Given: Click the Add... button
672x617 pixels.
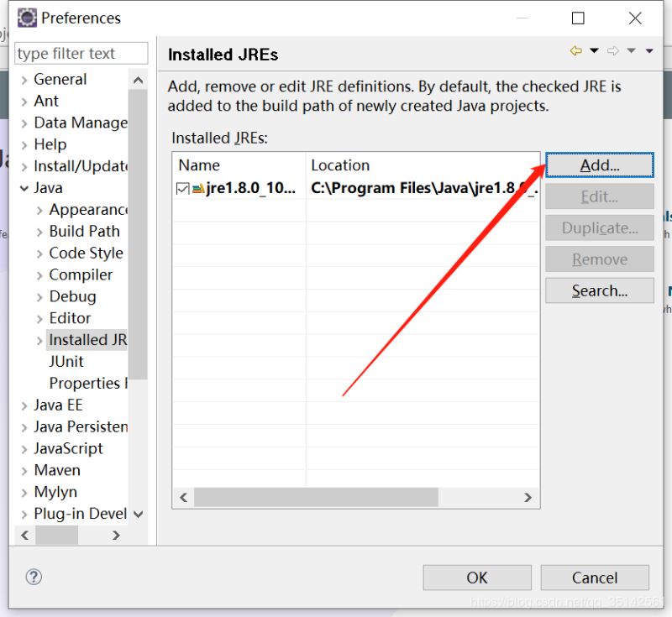Looking at the screenshot, I should pyautogui.click(x=599, y=165).
